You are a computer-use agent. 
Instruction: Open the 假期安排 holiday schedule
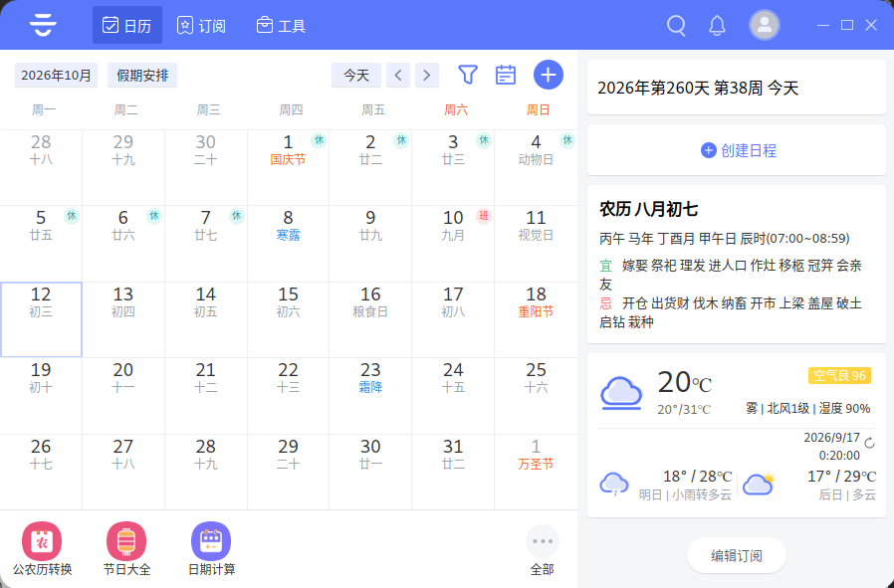coord(142,76)
